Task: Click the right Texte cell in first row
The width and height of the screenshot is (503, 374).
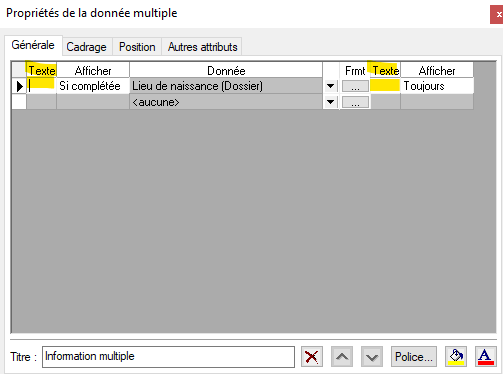Action: 385,86
